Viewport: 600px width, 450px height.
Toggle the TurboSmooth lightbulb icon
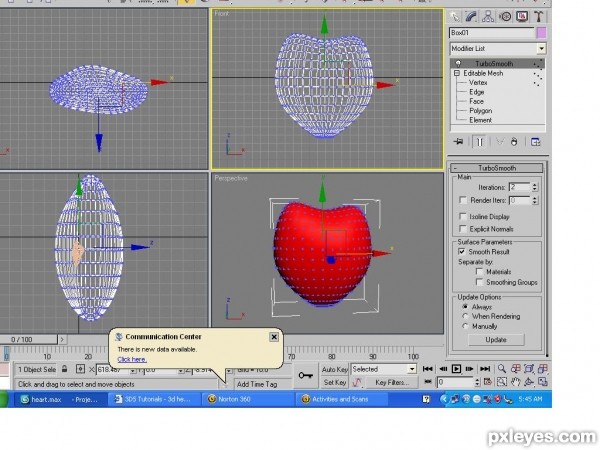click(458, 64)
